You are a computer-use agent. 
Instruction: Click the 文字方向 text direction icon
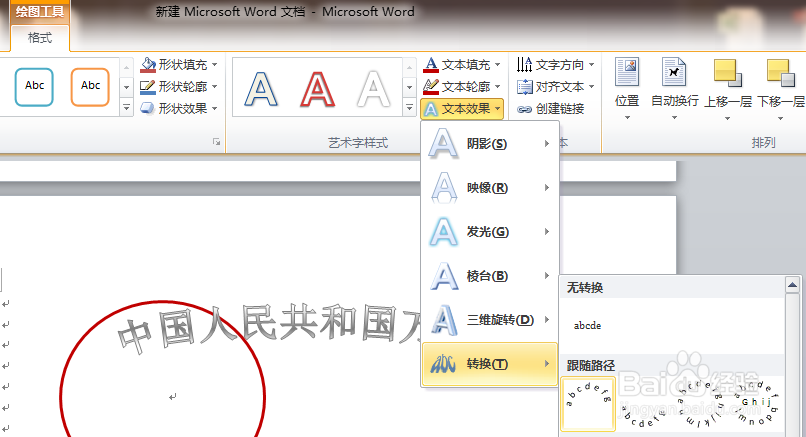[x=524, y=65]
